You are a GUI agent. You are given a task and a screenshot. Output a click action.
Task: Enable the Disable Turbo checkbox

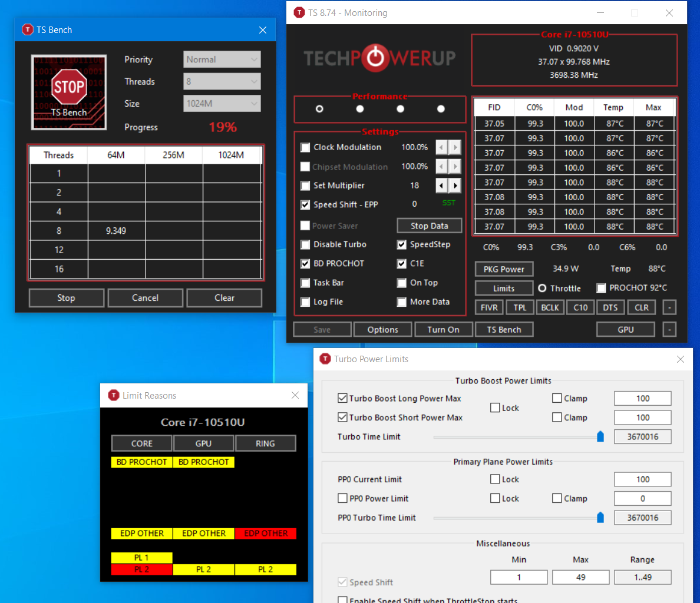click(x=305, y=245)
